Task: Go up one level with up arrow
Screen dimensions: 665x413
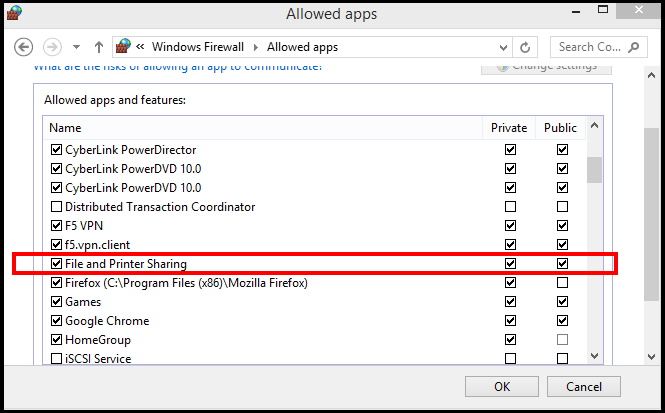Action: click(x=99, y=47)
